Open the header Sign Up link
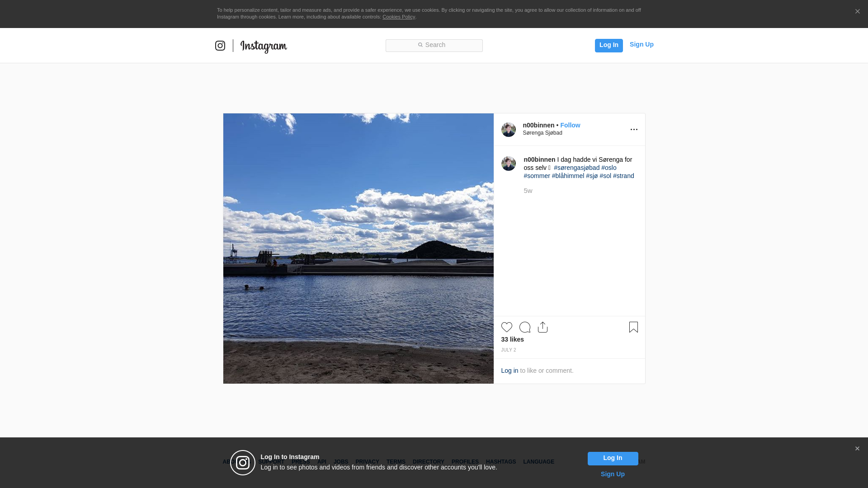This screenshot has height=488, width=868. click(x=641, y=44)
